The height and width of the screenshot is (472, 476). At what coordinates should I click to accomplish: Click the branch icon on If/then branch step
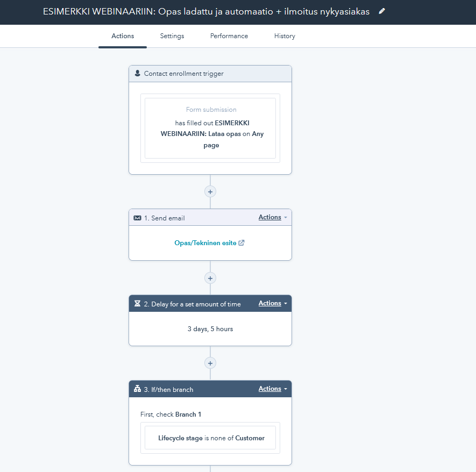point(138,389)
